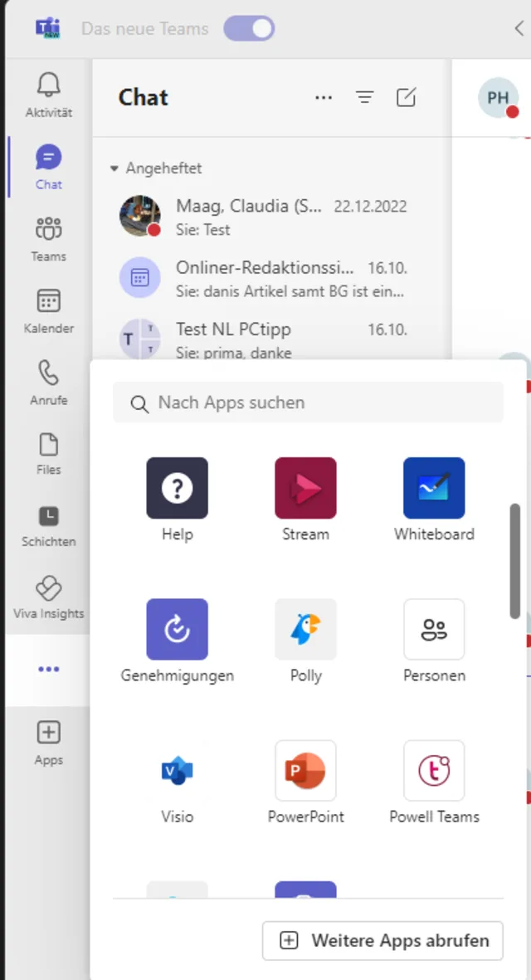
Task: Open the Apps store in sidebar
Action: click(49, 744)
